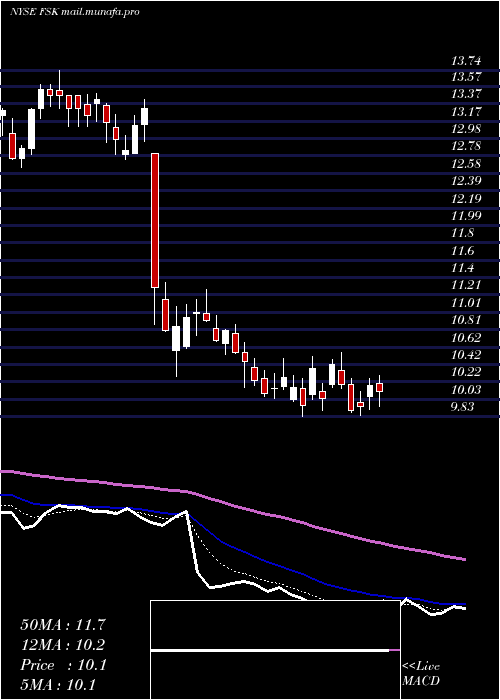Click the 10.42 price axis label
This screenshot has height=700, width=500.
(467, 354)
